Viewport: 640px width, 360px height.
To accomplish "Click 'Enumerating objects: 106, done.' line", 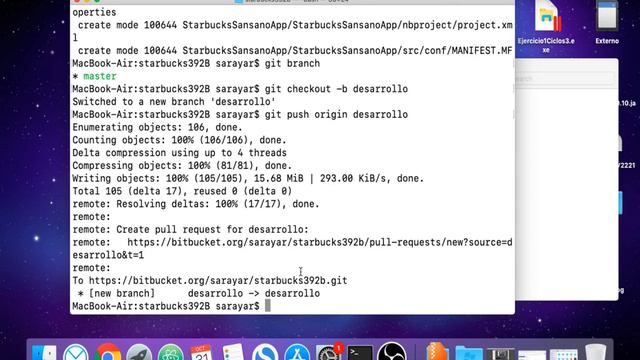I will point(157,127).
